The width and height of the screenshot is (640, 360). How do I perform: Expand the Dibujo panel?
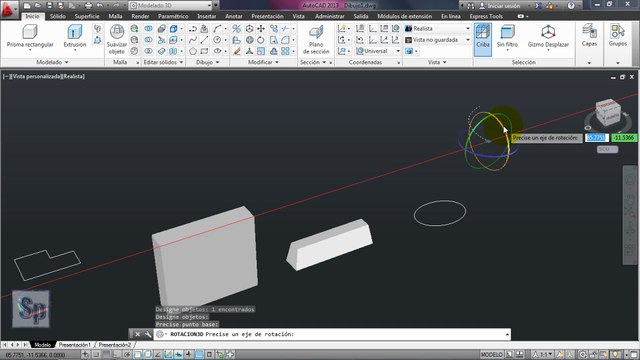coord(207,62)
